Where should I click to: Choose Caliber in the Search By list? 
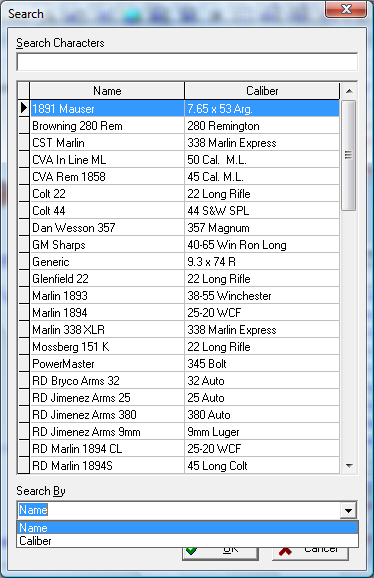188,541
